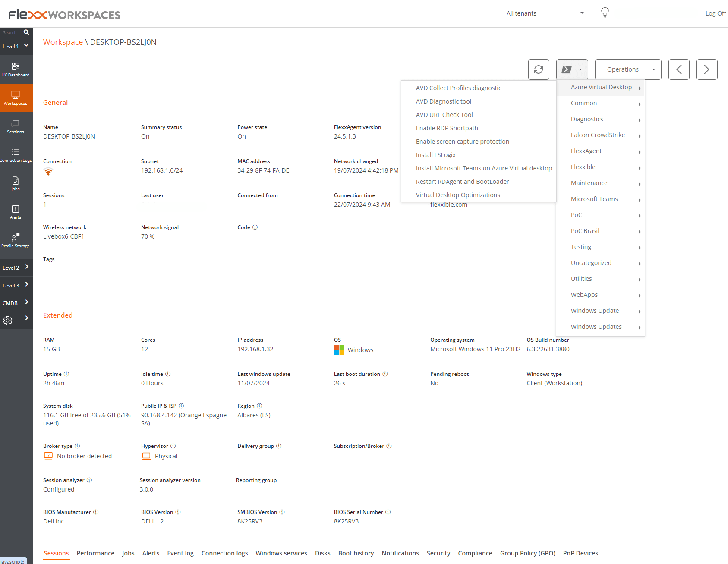
Task: Click the sidebar search magnifier icon
Action: coord(26,32)
